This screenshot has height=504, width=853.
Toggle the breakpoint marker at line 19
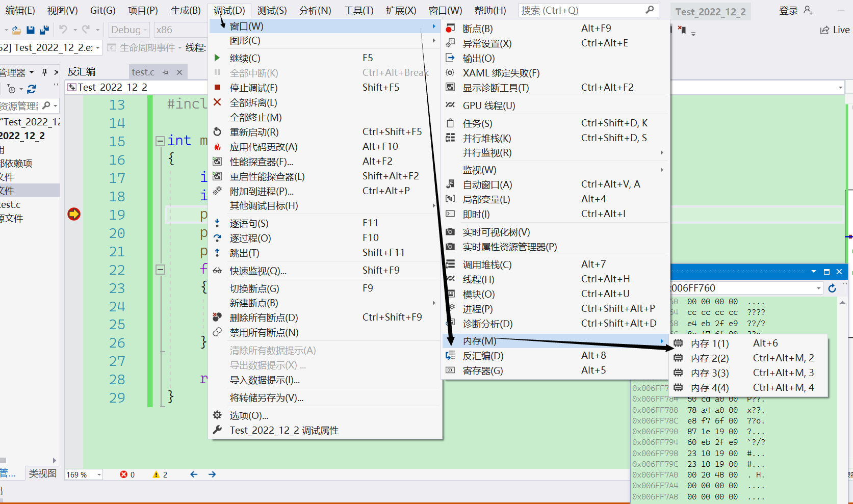click(74, 214)
